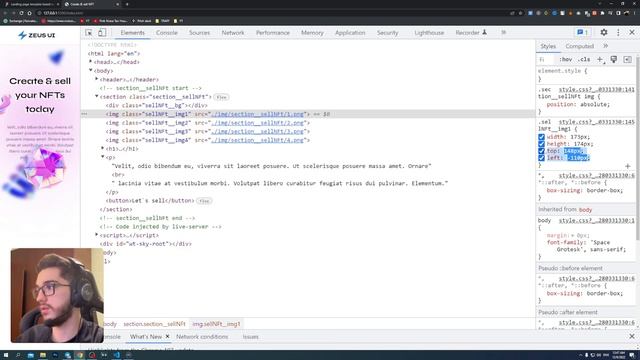Expand the header node

(97, 79)
